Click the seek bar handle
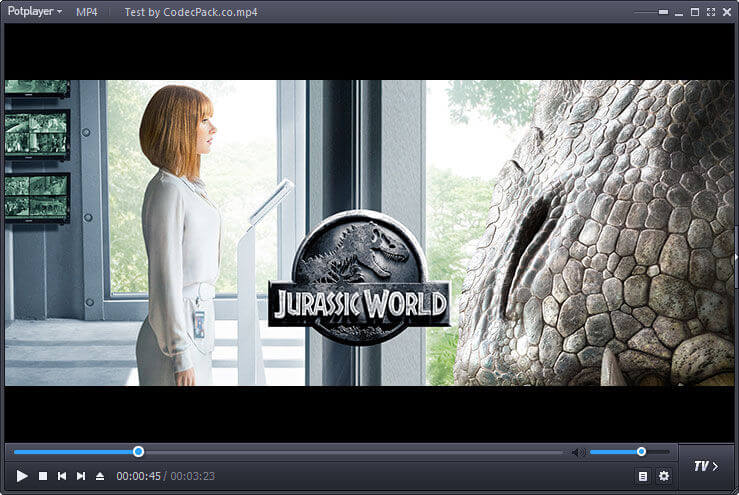739x495 pixels. tap(138, 452)
